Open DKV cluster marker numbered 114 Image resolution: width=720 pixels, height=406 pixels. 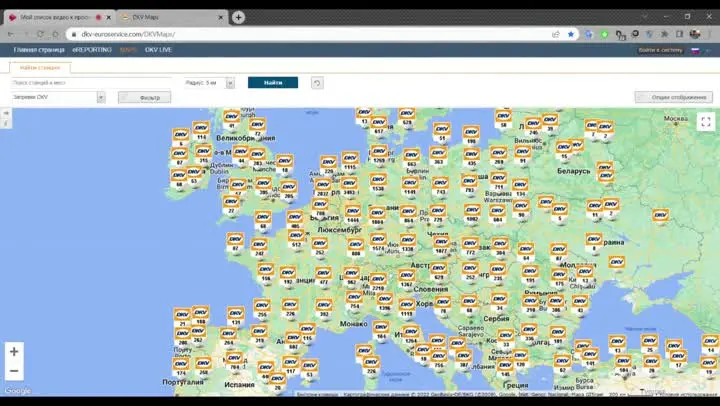point(201,132)
